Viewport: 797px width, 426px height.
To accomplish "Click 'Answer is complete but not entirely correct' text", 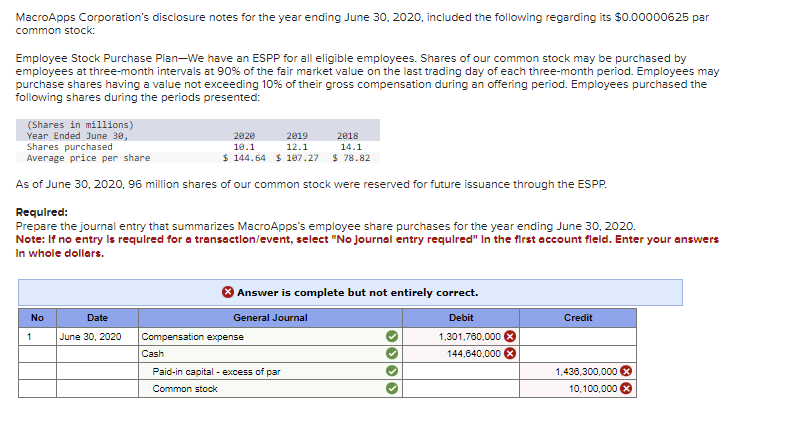I will pos(357,292).
